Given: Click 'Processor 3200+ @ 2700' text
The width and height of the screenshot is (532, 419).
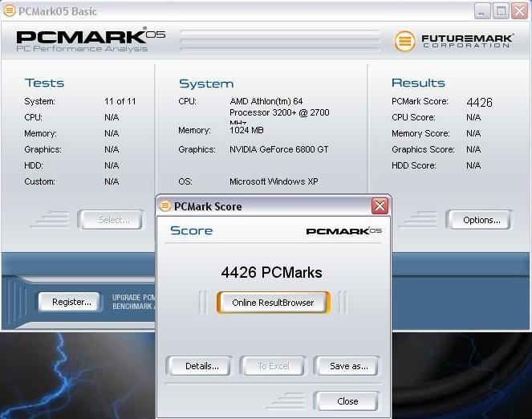Looking at the screenshot, I should pyautogui.click(x=279, y=112).
